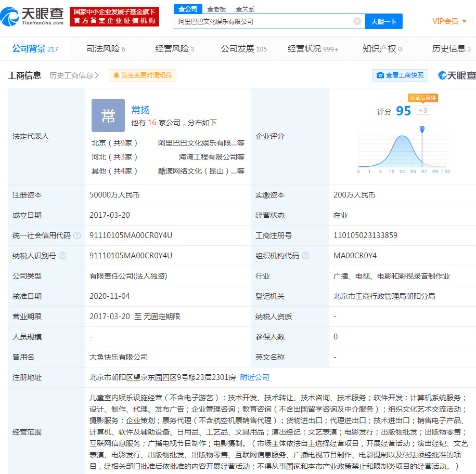Click the 附近公司 link

tap(255, 377)
